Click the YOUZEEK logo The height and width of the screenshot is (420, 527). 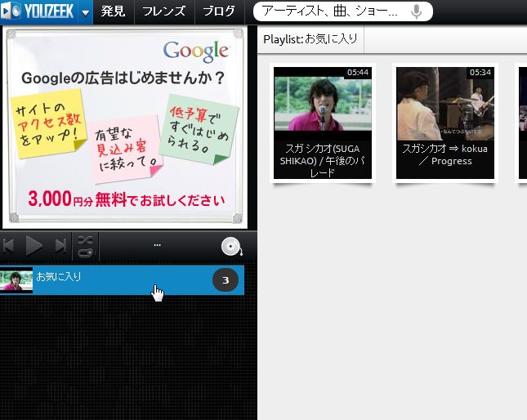[39, 11]
